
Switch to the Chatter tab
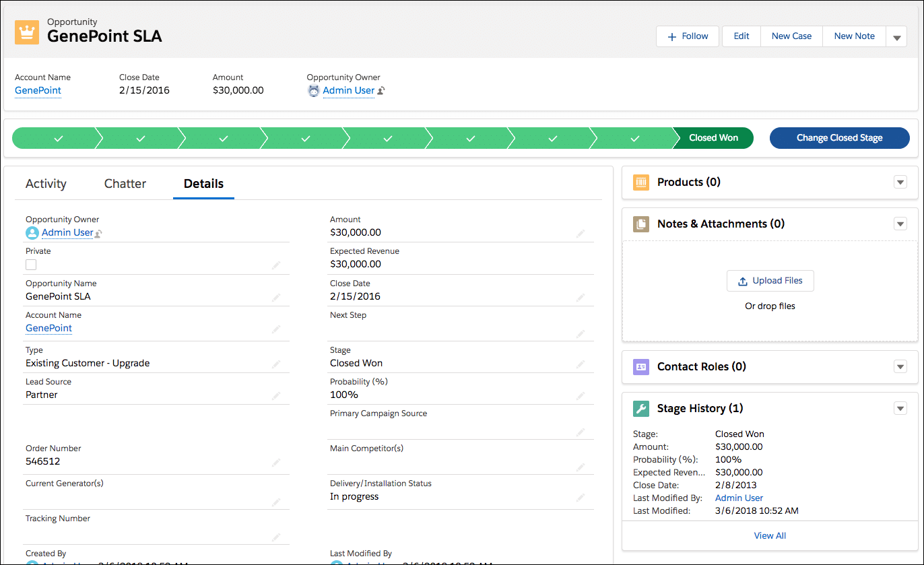pyautogui.click(x=125, y=184)
